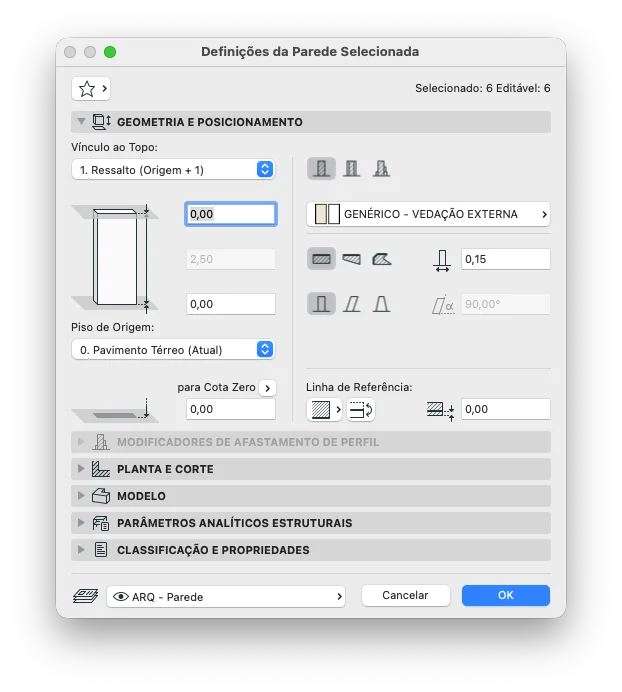Image resolution: width=622 pixels, height=692 pixels.
Task: Expand Modelo section
Action: coord(81,496)
